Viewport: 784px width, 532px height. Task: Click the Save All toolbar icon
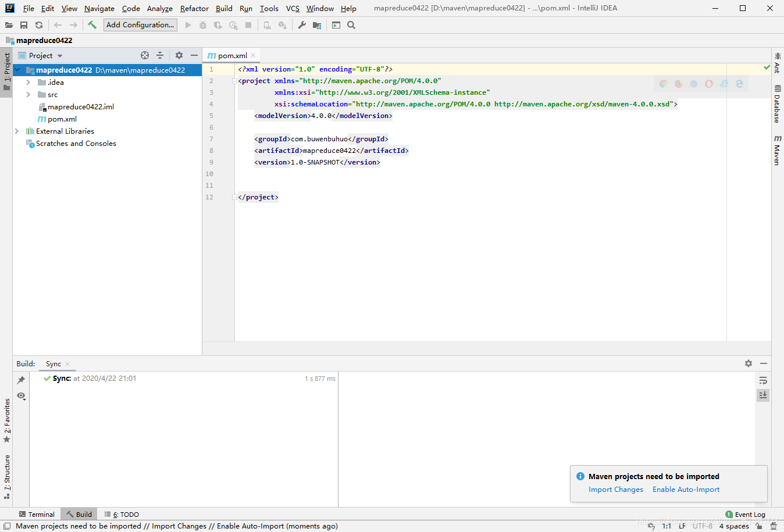[x=24, y=25]
